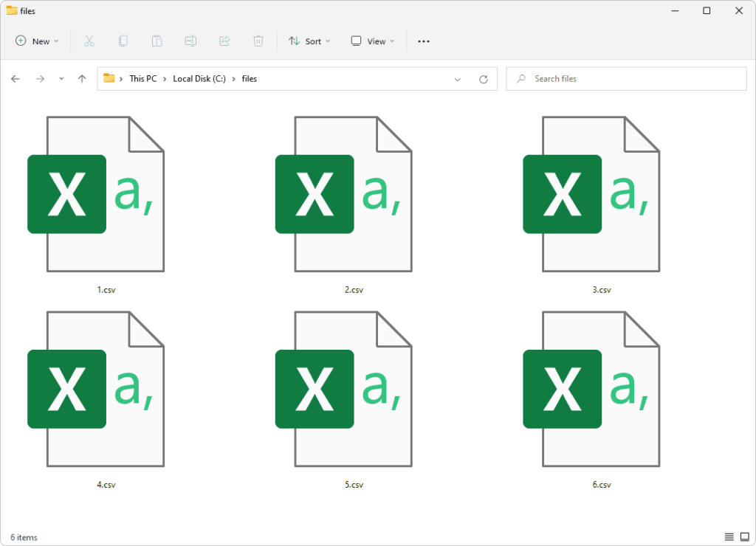This screenshot has width=756, height=546.
Task: Click the forward navigation arrow
Action: (x=38, y=78)
